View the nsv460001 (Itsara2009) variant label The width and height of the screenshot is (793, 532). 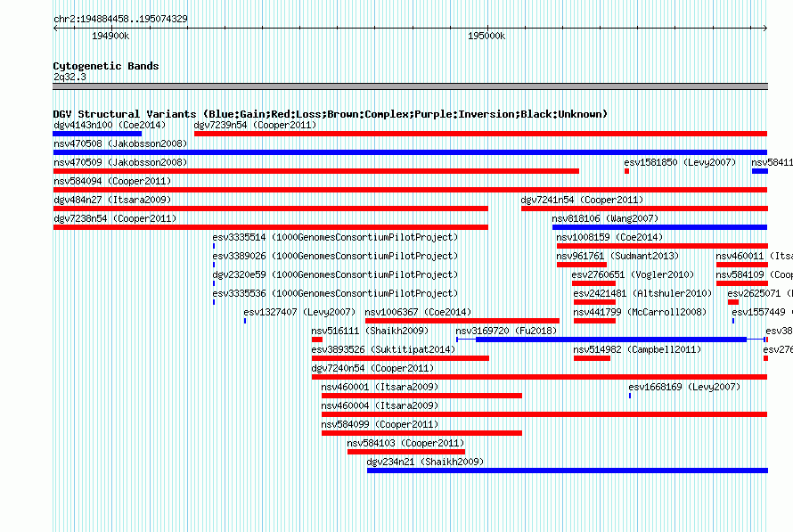click(x=380, y=387)
